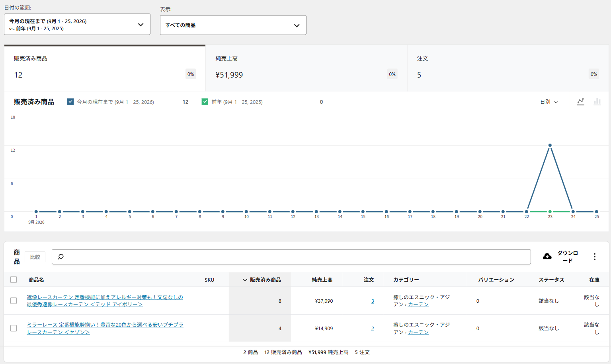Select the 販売済み商品 summary tab

(x=105, y=68)
